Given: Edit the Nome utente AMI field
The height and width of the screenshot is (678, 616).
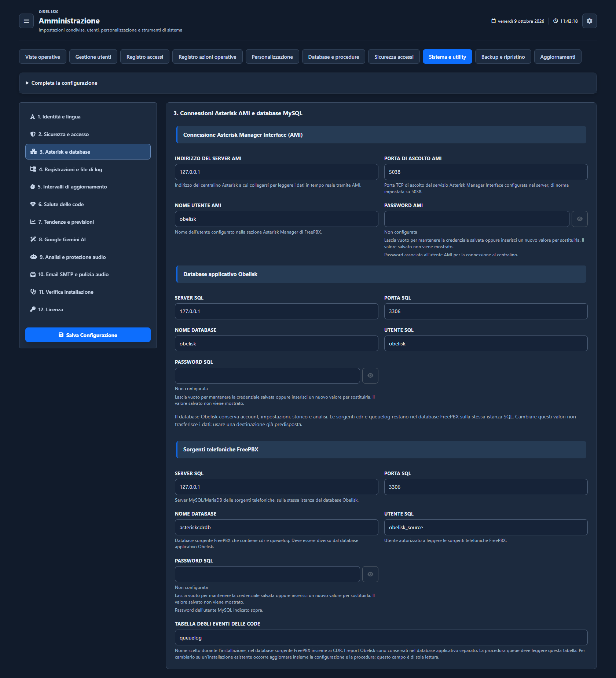Looking at the screenshot, I should click(276, 219).
